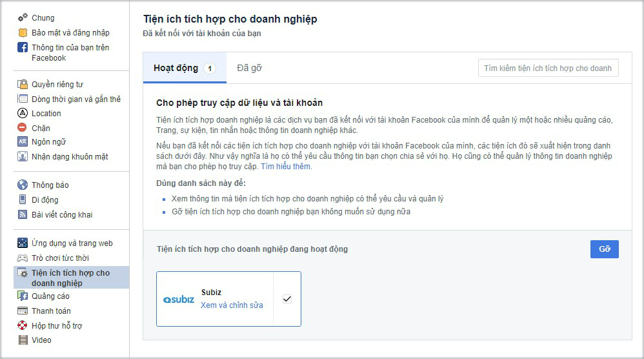
Task: Open the Chặn blocking settings
Action: click(41, 128)
